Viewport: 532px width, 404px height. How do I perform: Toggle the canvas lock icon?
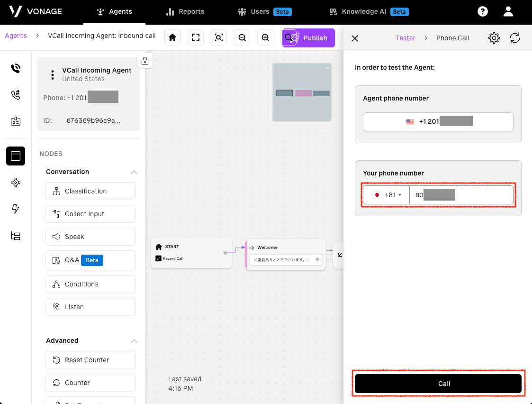tap(145, 61)
